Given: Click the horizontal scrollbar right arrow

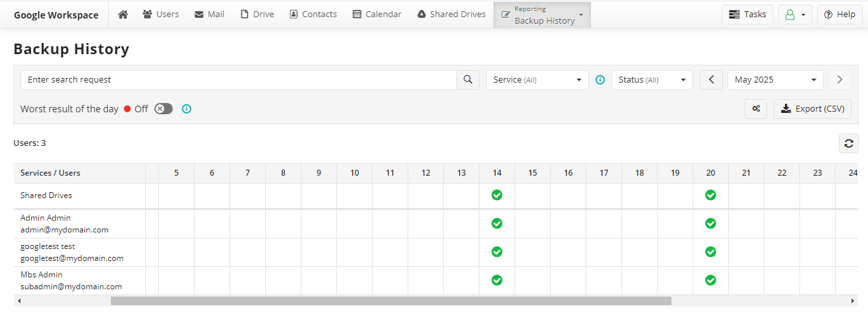Looking at the screenshot, I should pyautogui.click(x=853, y=301).
